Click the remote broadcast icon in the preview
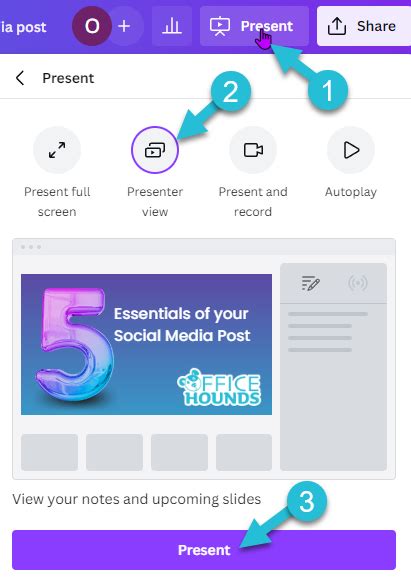This screenshot has height=578, width=411. pyautogui.click(x=358, y=283)
